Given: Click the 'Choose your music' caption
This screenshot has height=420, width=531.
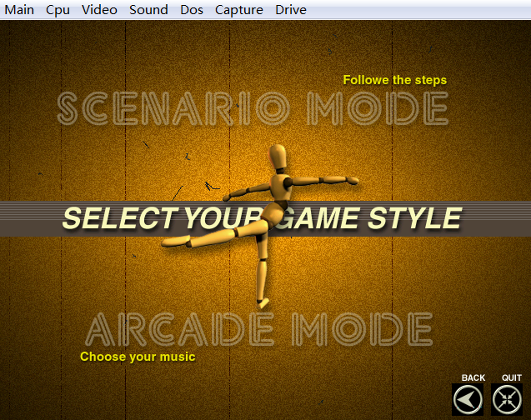Looking at the screenshot, I should [x=138, y=357].
